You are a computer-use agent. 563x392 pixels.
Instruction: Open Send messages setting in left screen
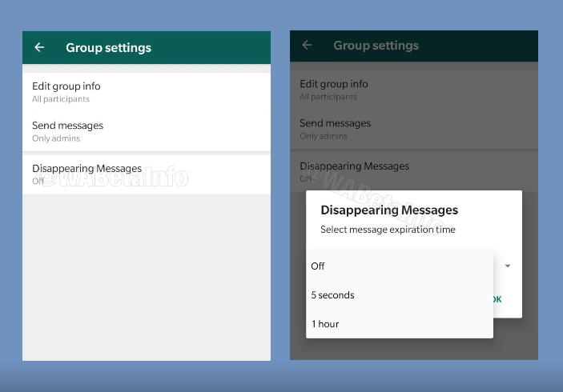(147, 132)
